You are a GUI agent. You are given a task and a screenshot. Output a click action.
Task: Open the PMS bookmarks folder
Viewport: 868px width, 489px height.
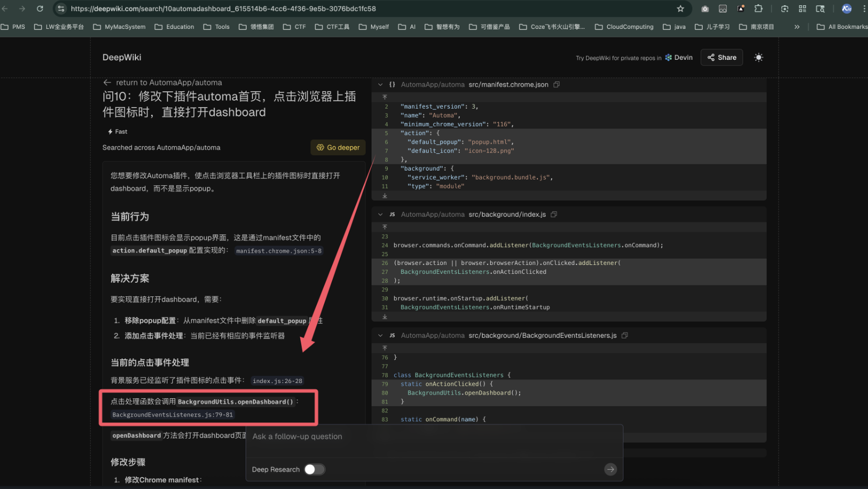point(13,27)
